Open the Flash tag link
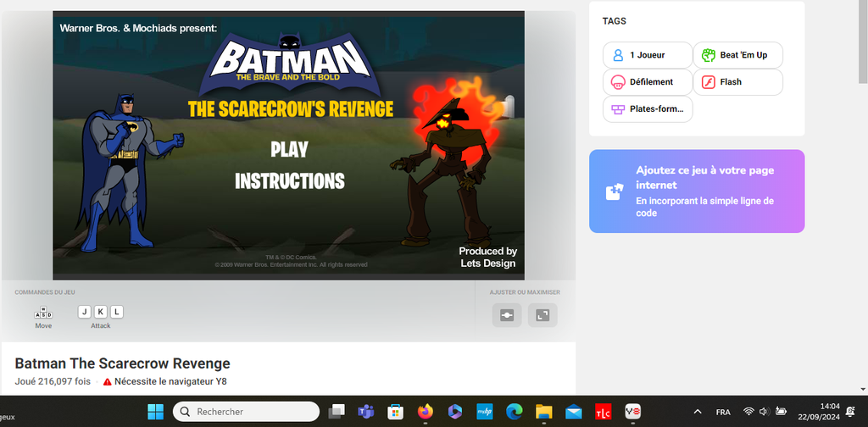 [737, 82]
